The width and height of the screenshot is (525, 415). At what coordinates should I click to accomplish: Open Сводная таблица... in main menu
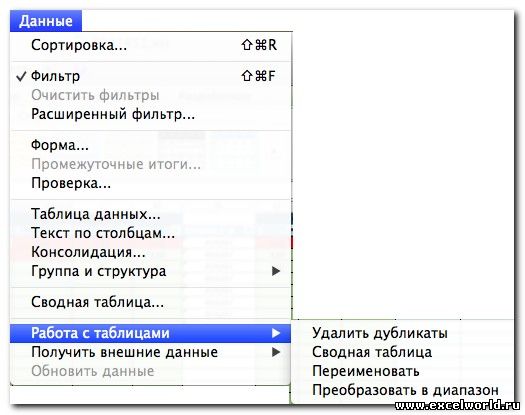tap(151, 302)
